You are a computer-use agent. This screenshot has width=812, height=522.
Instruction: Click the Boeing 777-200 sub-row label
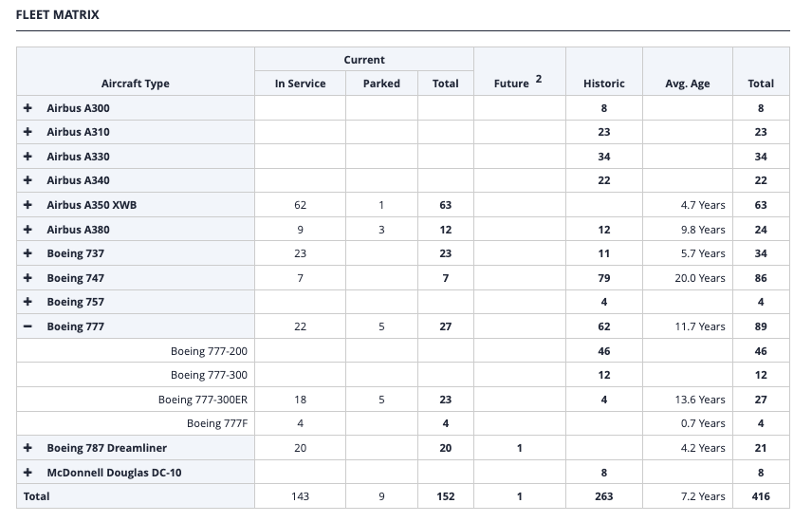point(209,351)
